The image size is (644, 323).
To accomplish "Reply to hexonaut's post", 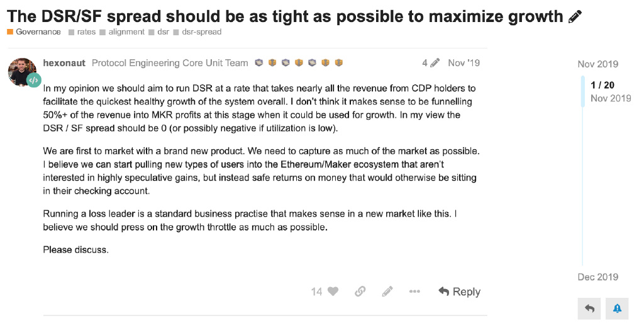I will tap(459, 292).
